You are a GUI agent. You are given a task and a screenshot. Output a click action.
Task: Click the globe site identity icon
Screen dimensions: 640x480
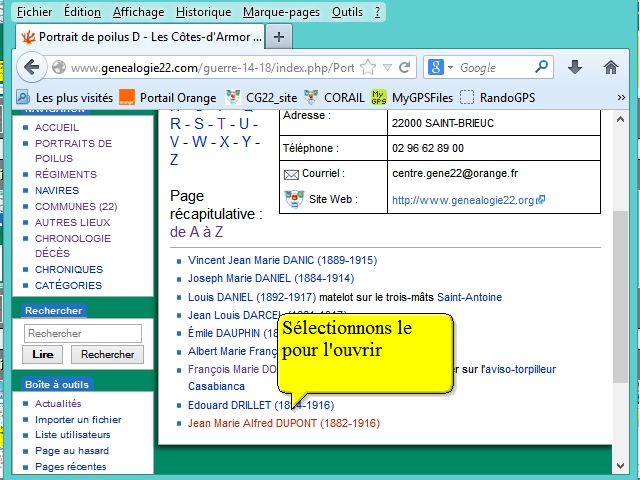pos(59,67)
